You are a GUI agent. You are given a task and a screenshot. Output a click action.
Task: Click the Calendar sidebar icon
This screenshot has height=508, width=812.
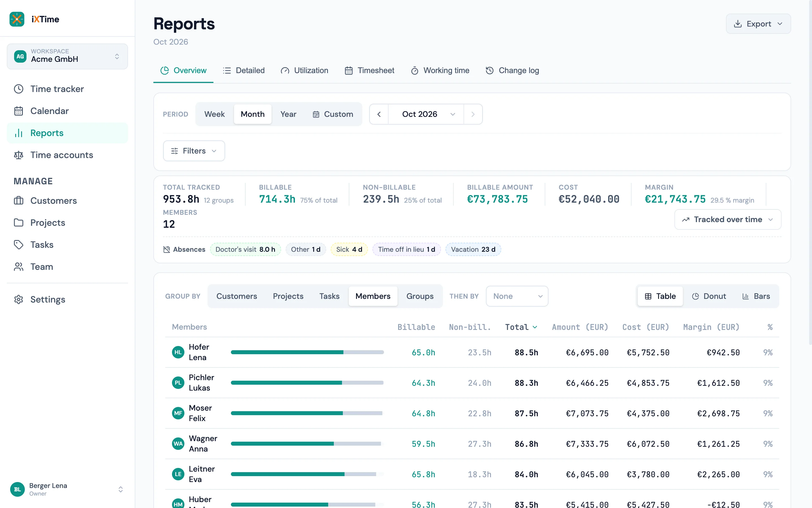[18, 111]
